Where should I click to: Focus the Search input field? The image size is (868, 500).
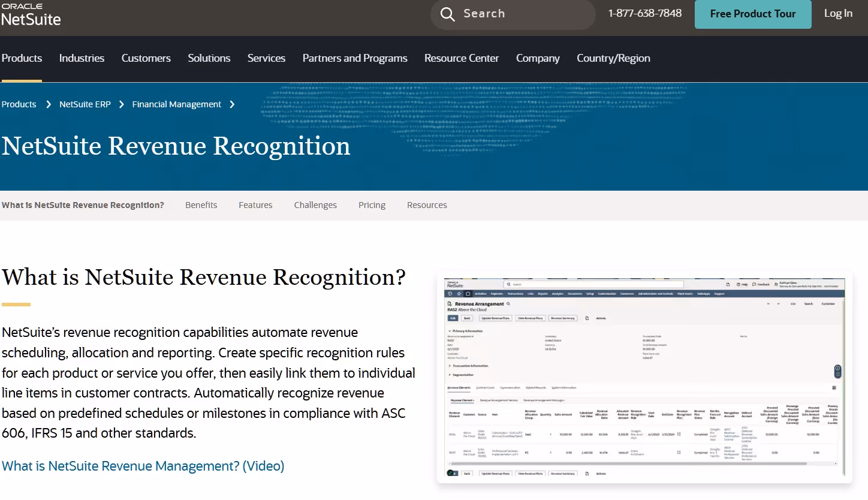coord(513,14)
